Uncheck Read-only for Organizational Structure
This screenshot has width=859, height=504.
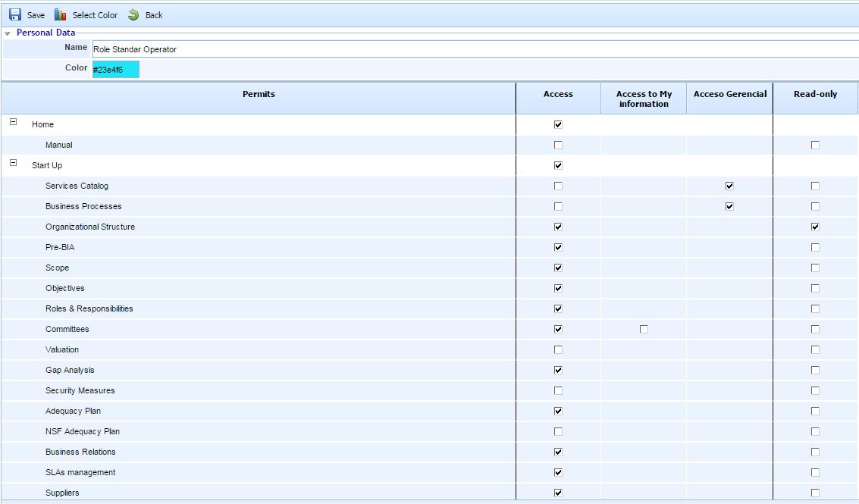(x=815, y=227)
